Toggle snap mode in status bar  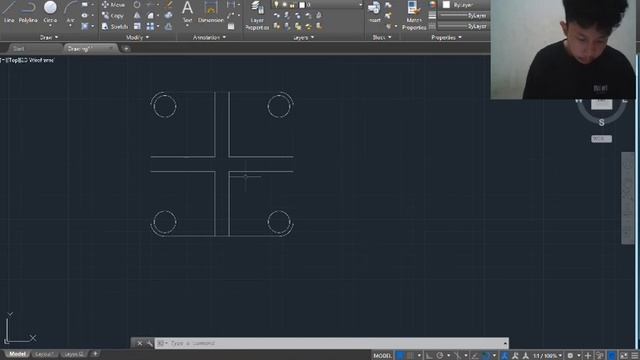click(x=410, y=356)
